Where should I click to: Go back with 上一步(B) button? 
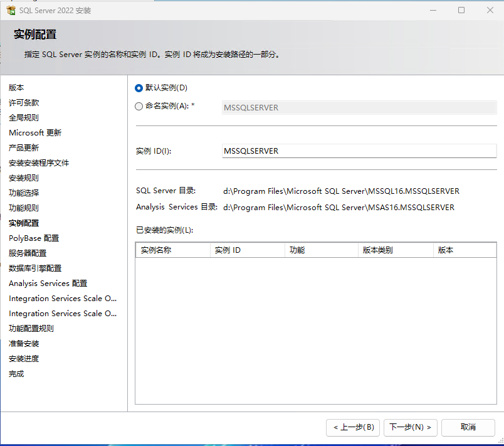pyautogui.click(x=352, y=427)
